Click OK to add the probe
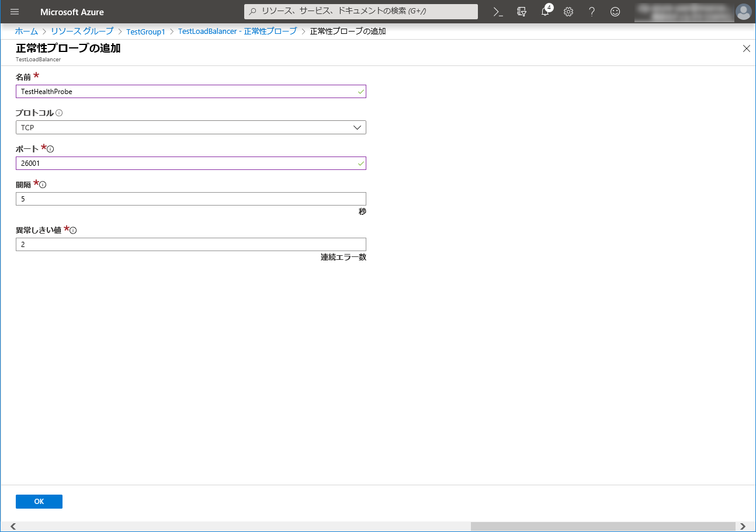This screenshot has height=532, width=756. (x=39, y=502)
